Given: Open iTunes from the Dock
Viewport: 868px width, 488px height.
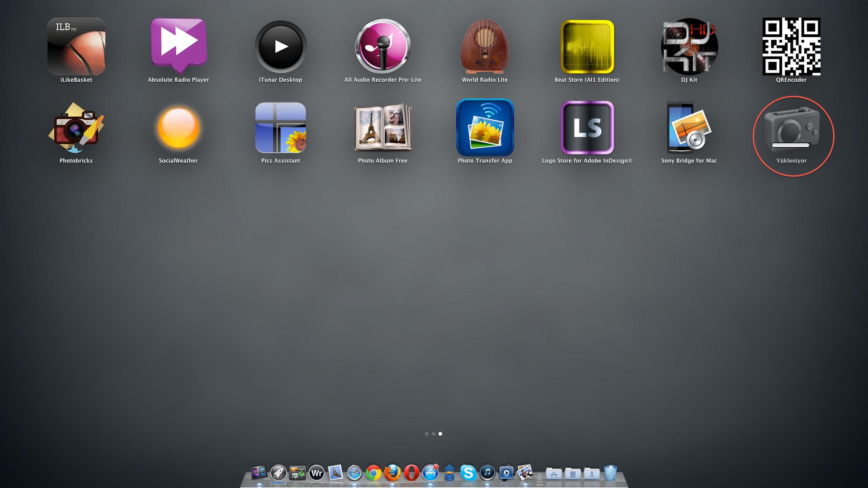Looking at the screenshot, I should tap(487, 473).
